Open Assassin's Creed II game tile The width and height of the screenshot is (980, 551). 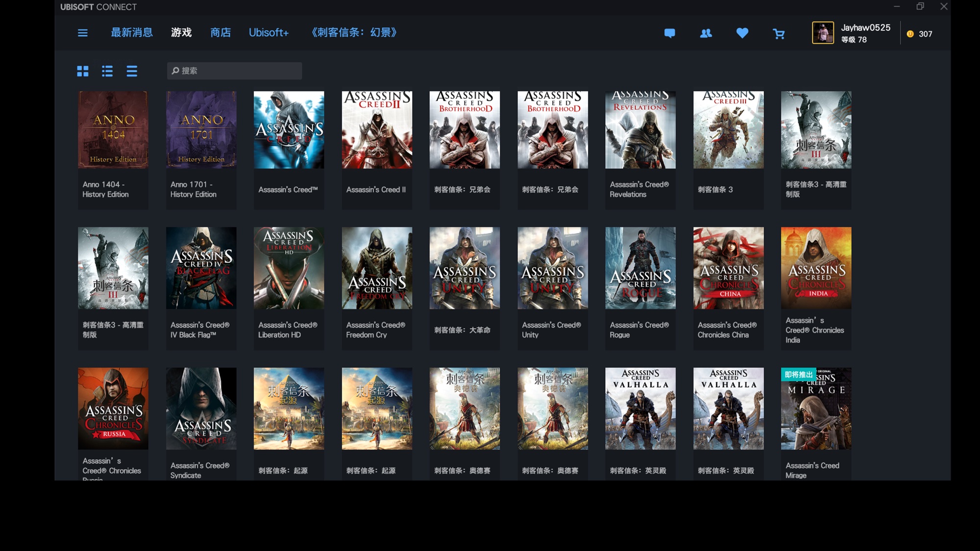pos(377,150)
